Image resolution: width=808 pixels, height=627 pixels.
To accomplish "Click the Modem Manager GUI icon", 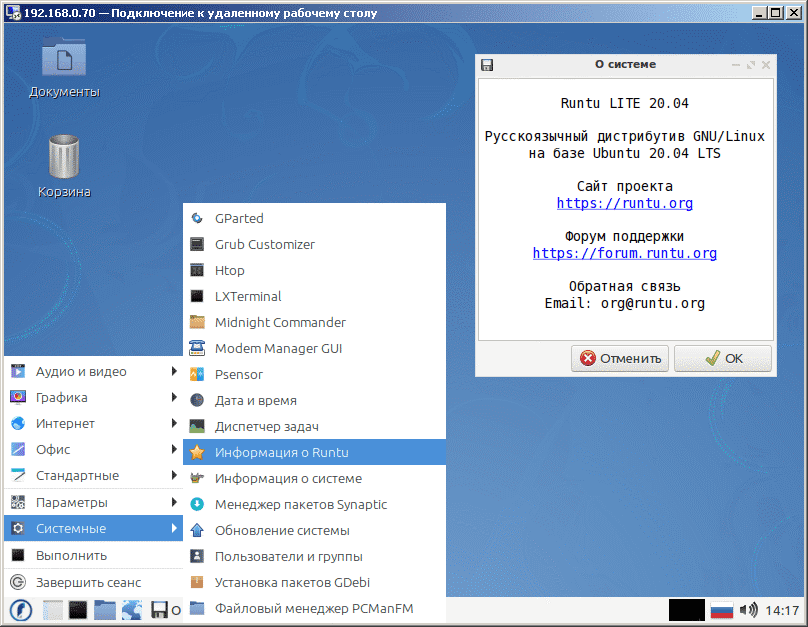I will (197, 348).
